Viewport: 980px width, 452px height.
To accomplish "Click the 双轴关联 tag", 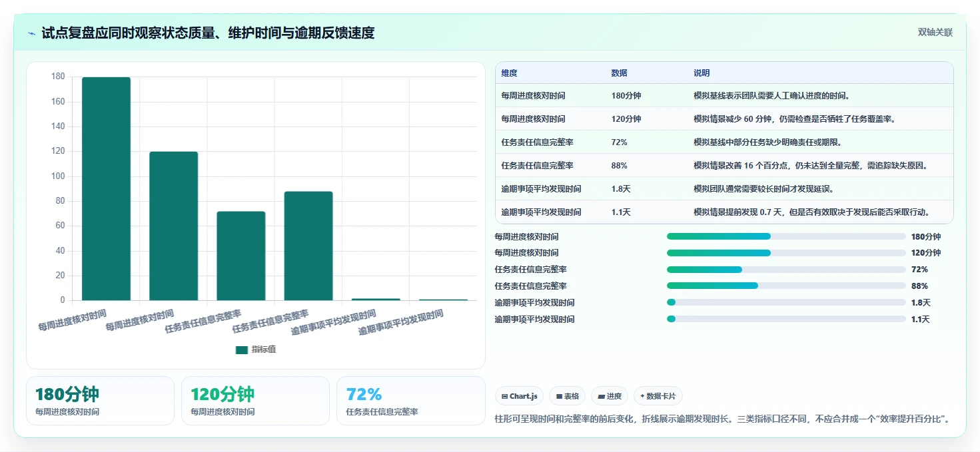I will (x=935, y=33).
